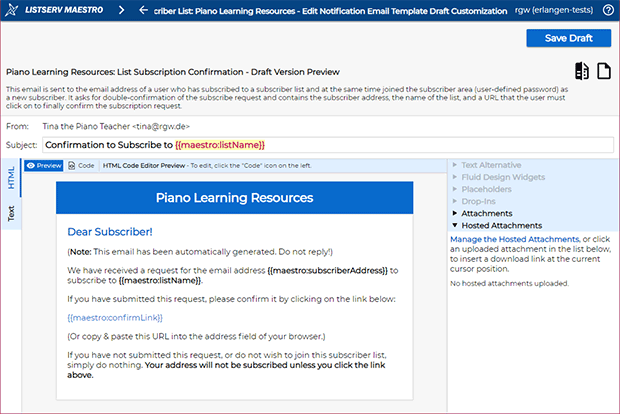Switch to Preview mode with the eye toggle
620x414 pixels.
pyautogui.click(x=43, y=166)
